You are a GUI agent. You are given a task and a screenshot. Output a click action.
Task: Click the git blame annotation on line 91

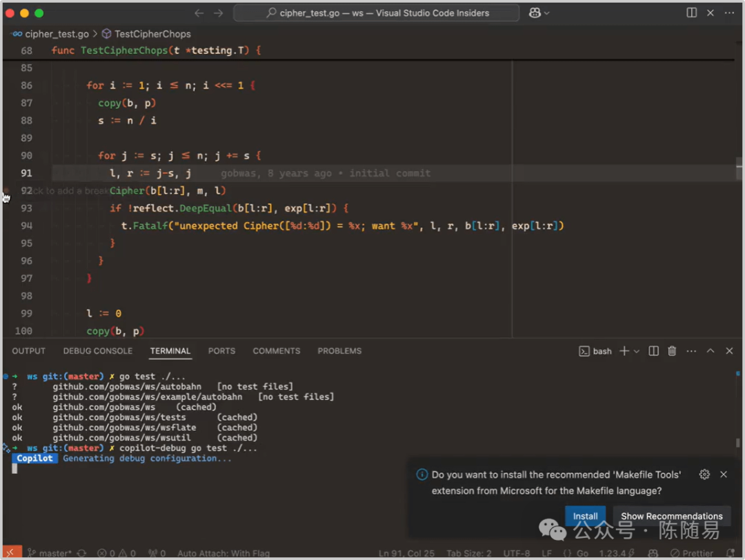pos(326,173)
